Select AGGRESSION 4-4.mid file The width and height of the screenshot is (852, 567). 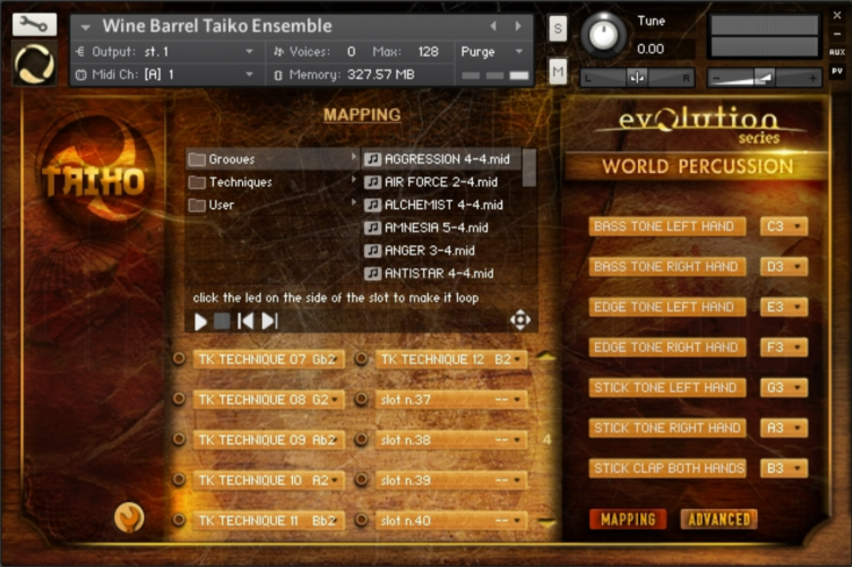[x=442, y=159]
